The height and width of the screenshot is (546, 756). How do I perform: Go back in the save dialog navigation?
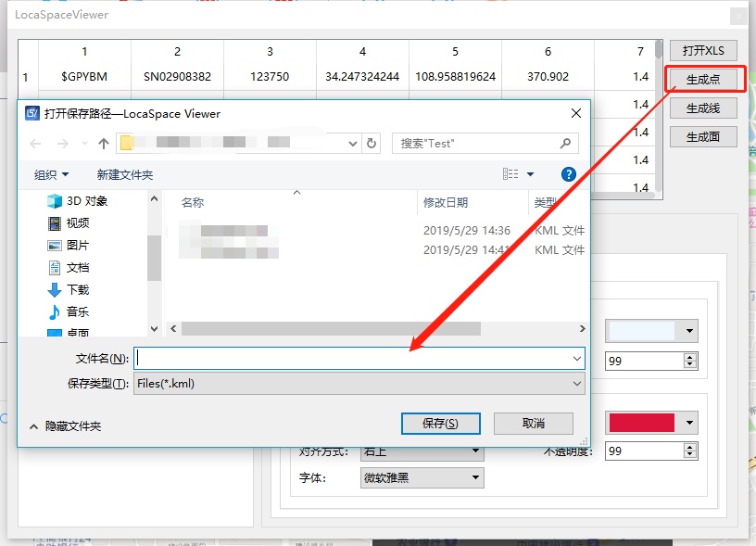point(36,144)
